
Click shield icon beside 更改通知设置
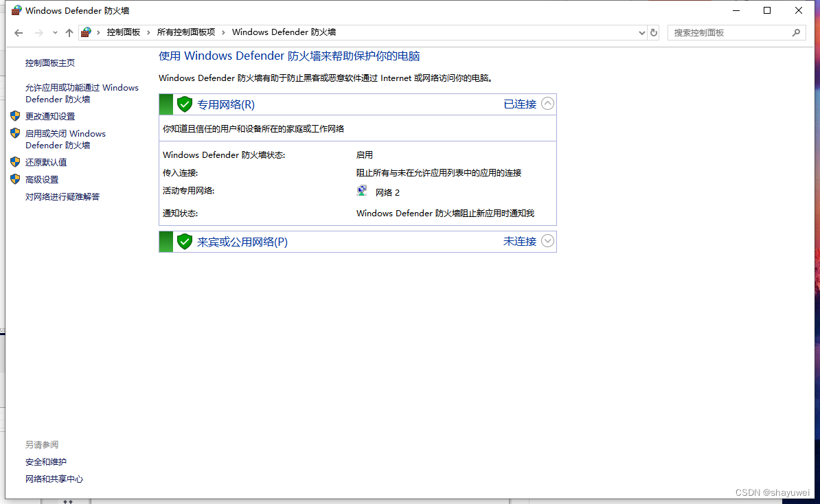[x=15, y=116]
